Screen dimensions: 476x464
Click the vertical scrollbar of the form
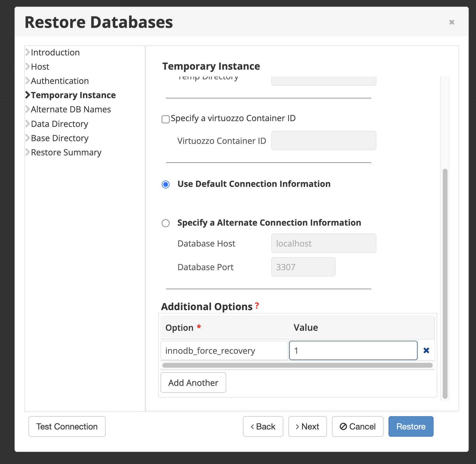click(445, 283)
